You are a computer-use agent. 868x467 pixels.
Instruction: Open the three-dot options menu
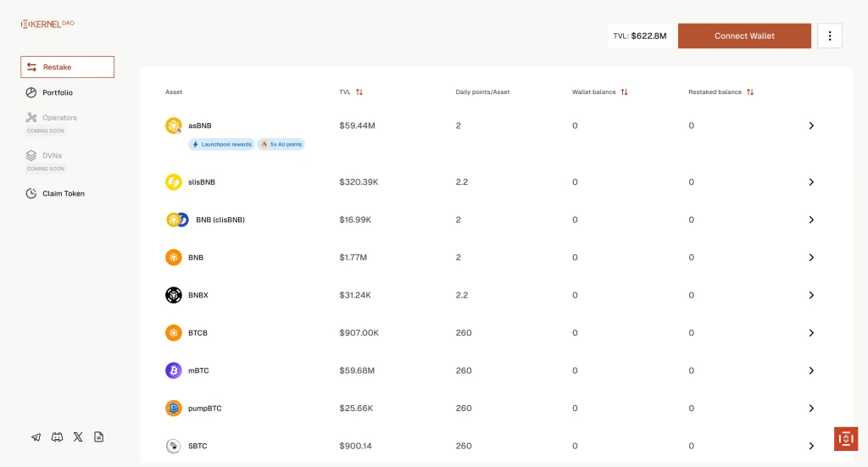[x=830, y=36]
